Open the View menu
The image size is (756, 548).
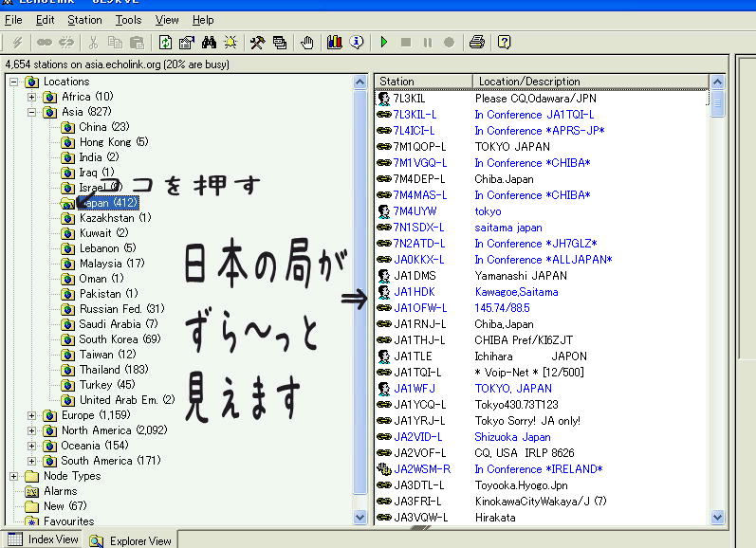(167, 20)
